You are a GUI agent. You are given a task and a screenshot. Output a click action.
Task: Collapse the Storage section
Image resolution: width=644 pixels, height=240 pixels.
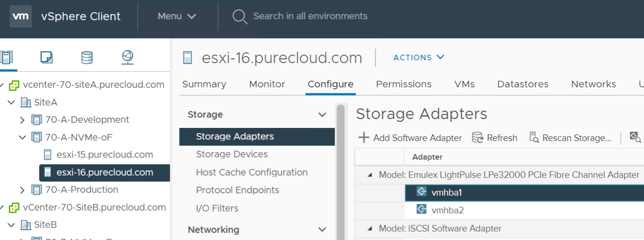[x=322, y=115]
